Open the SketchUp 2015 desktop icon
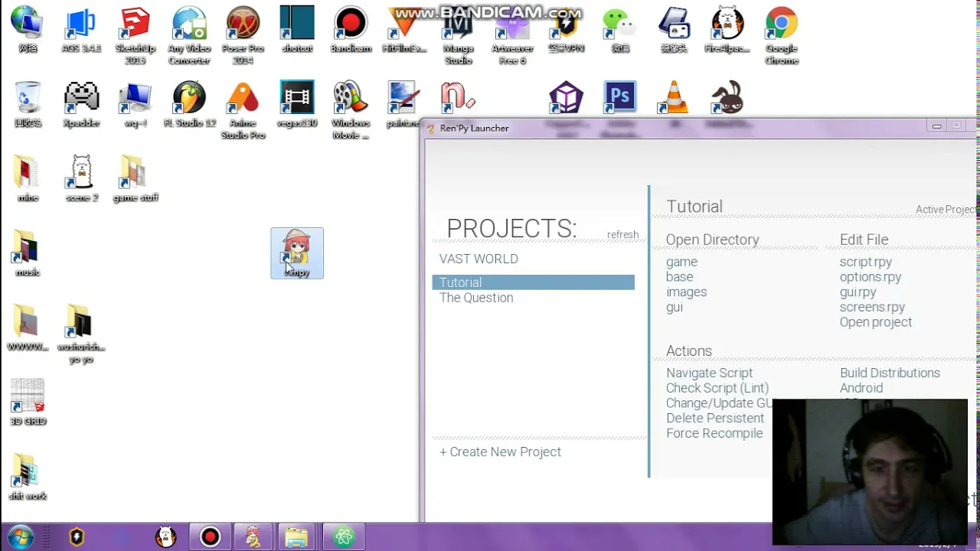Viewport: 980px width, 551px height. [135, 36]
